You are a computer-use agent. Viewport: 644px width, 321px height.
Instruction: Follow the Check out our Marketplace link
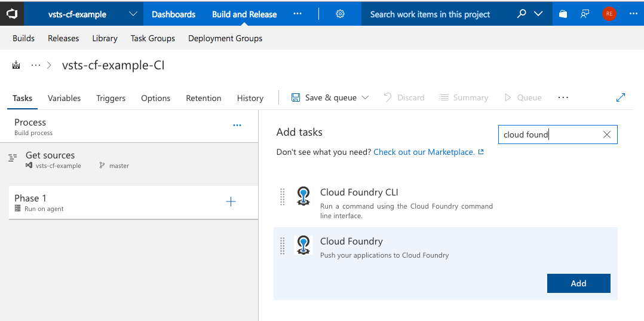click(x=424, y=152)
